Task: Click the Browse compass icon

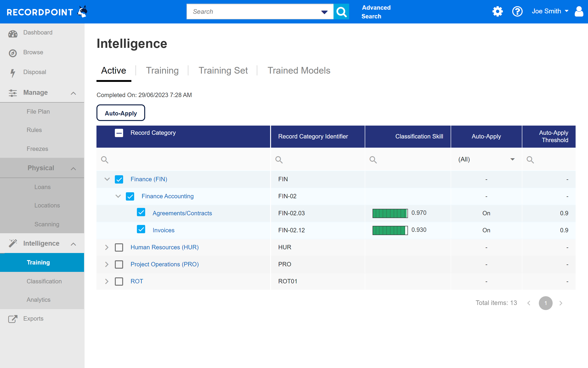Action: (x=13, y=53)
